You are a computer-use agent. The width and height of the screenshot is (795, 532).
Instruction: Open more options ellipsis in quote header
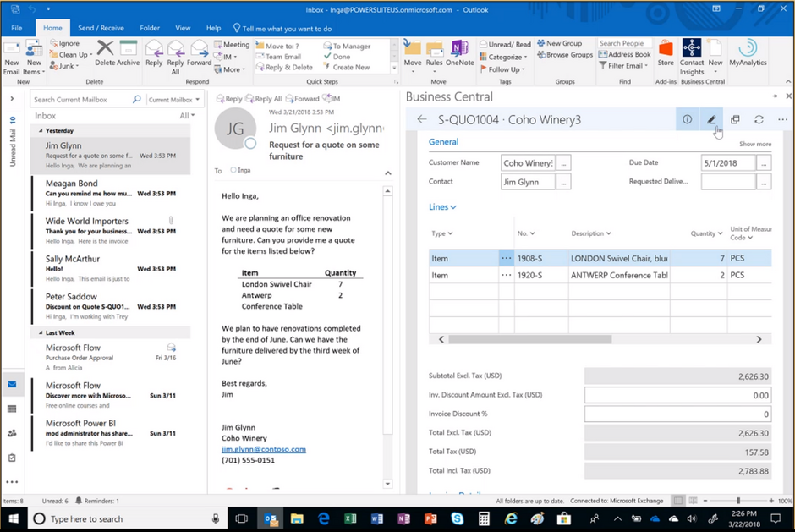click(x=782, y=120)
